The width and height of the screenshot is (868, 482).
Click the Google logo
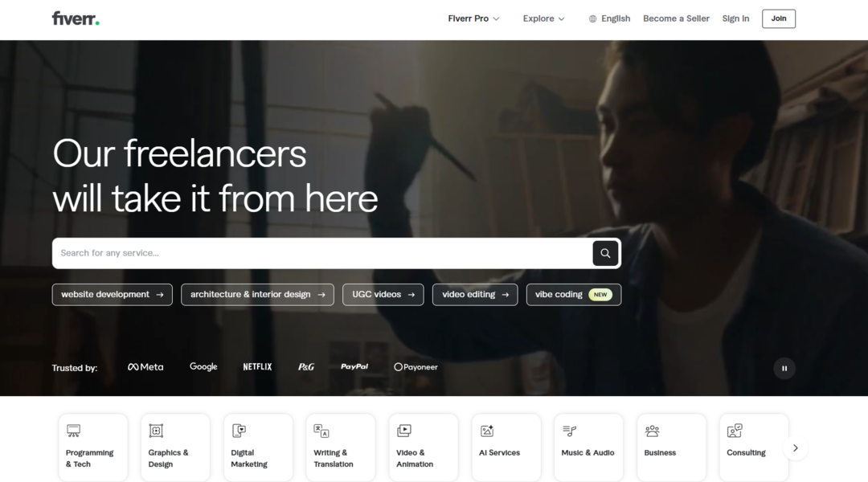203,366
